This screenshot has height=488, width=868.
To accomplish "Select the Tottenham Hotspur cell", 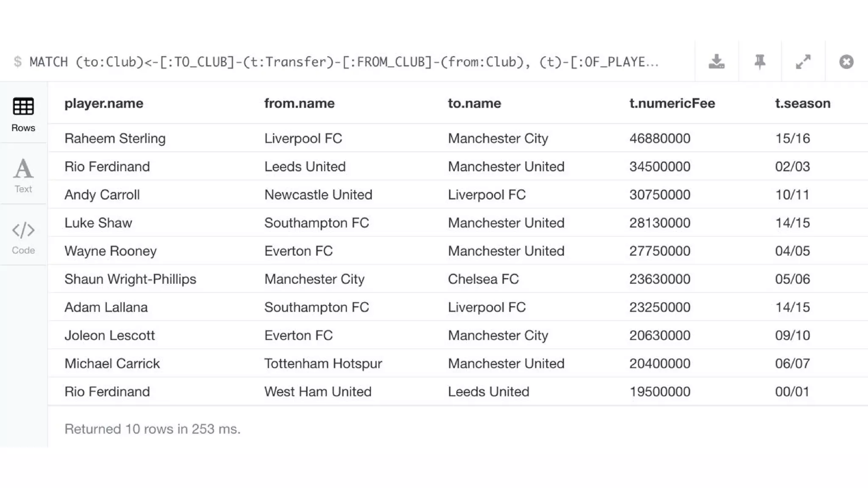I will [x=323, y=363].
